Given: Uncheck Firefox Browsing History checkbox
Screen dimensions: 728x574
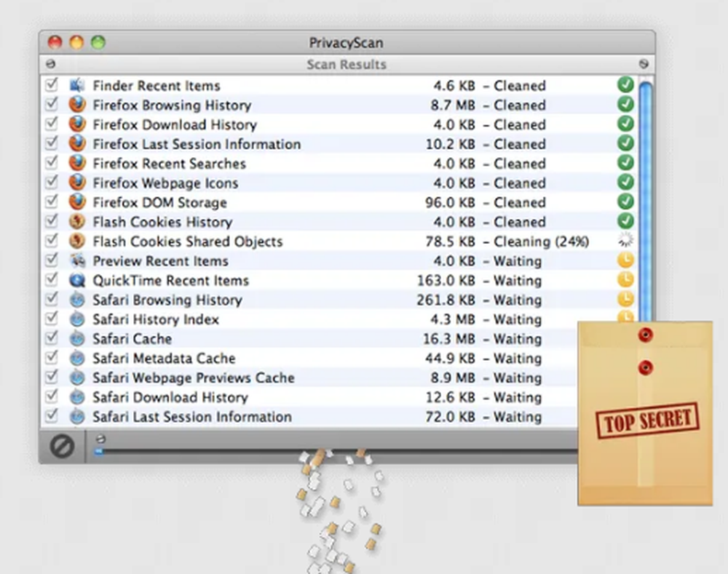Looking at the screenshot, I should click(x=52, y=105).
